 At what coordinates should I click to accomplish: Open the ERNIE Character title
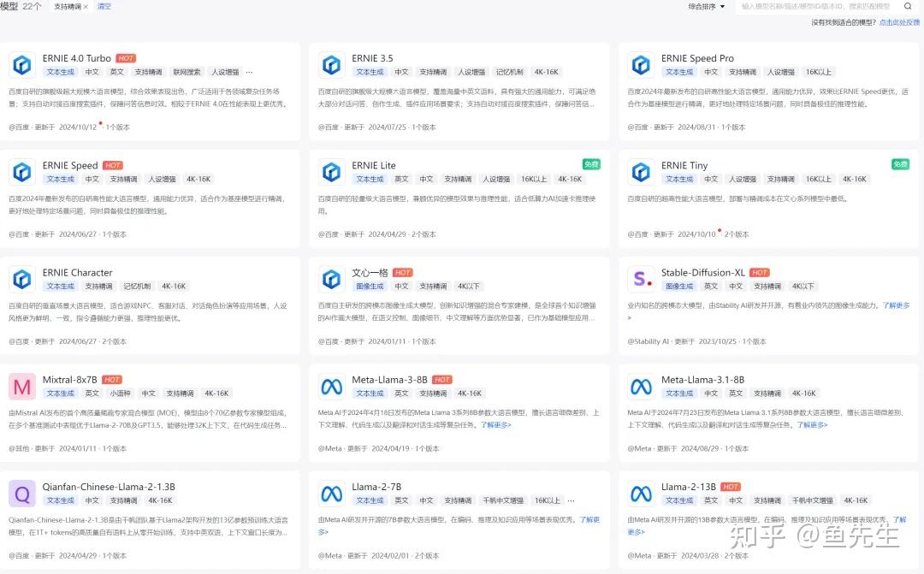point(77,273)
